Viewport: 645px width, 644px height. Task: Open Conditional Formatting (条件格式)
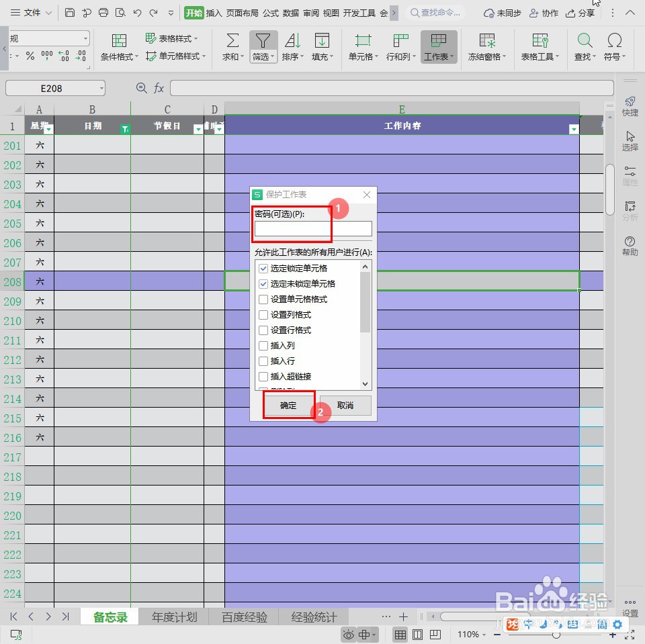tap(120, 48)
